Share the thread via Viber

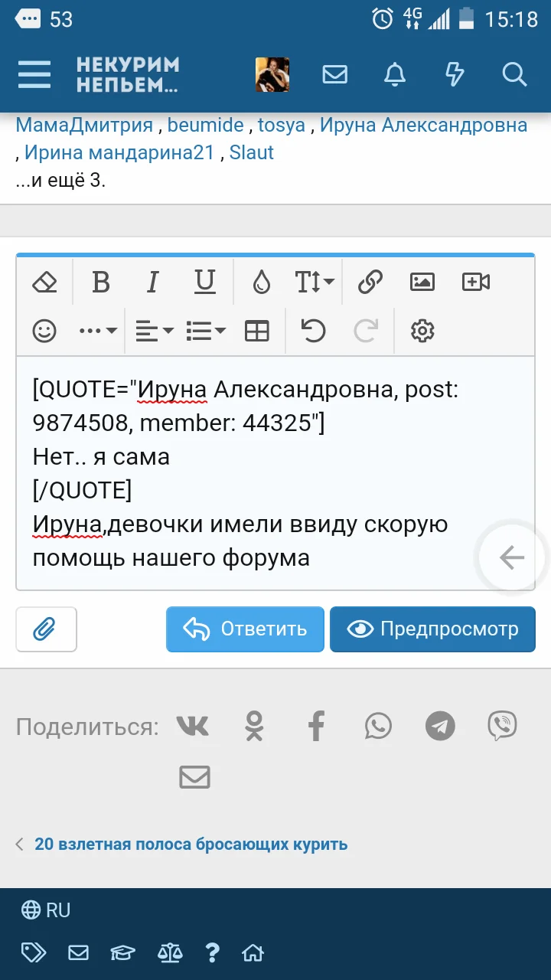tap(502, 725)
